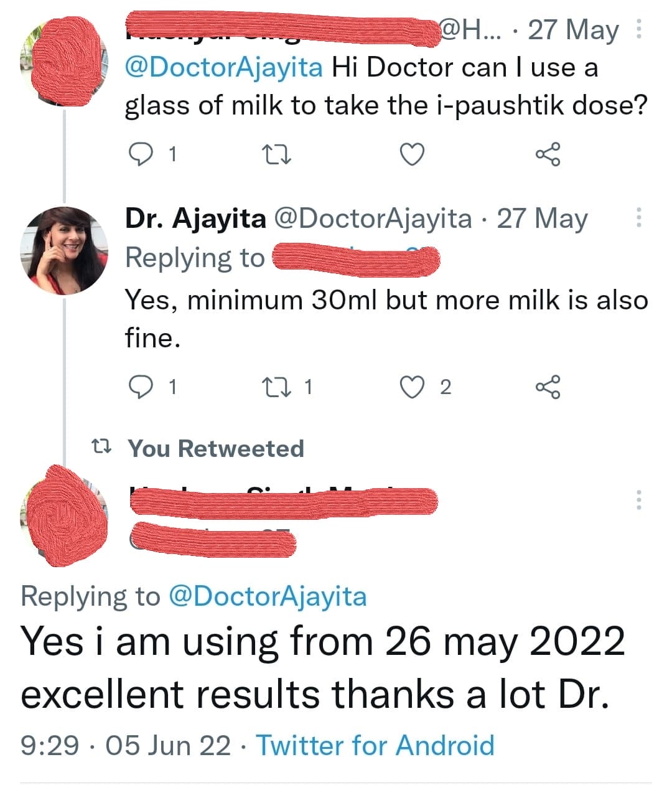Viewport: 672px width, 785px height.
Task: Click the You Retweeted label
Action: pos(216,448)
